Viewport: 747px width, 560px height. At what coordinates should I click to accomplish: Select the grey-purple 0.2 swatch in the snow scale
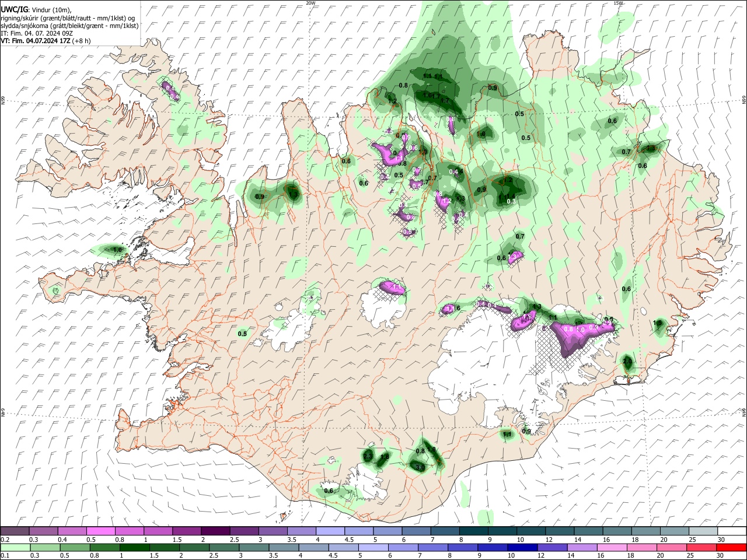pos(15,531)
